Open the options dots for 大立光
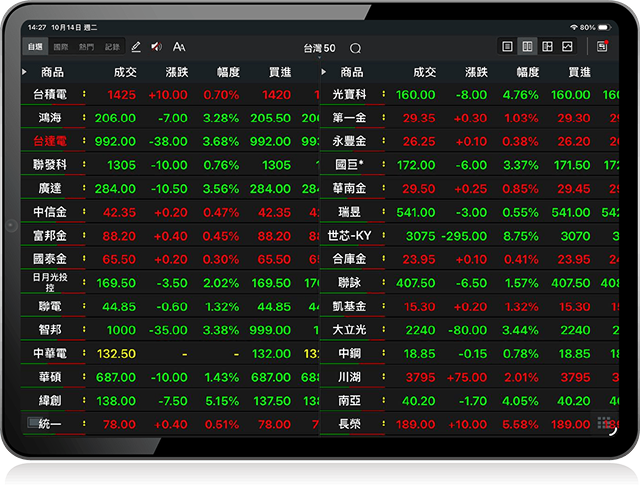Viewport: 640px width, 486px height. (x=384, y=329)
